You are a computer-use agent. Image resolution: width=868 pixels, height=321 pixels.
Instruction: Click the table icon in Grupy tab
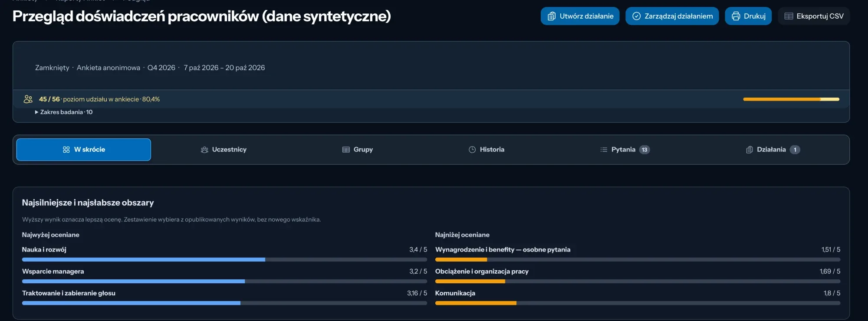click(346, 150)
